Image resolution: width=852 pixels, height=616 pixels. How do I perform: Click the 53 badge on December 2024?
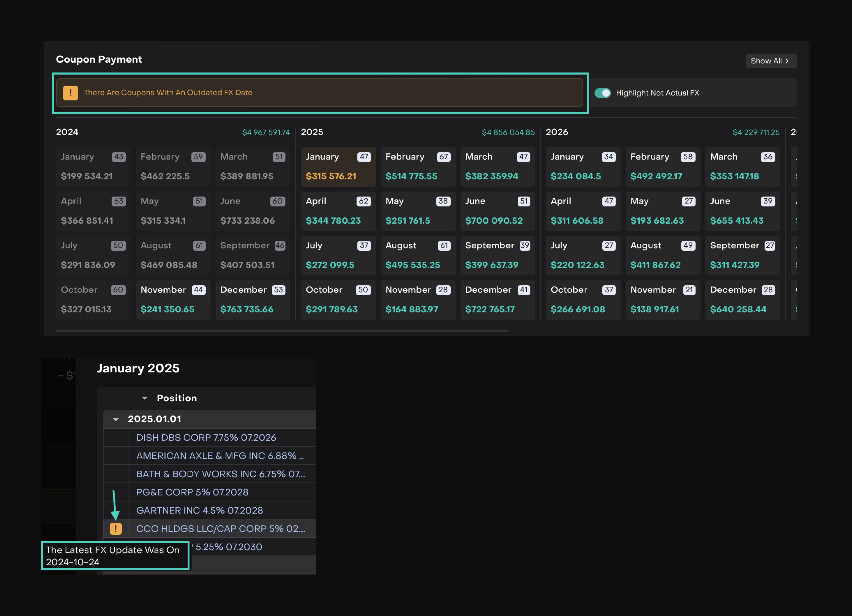coord(278,290)
